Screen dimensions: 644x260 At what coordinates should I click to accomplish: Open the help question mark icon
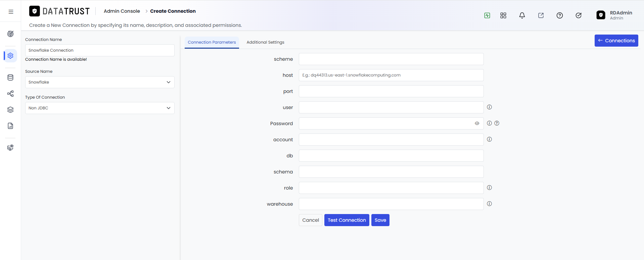pyautogui.click(x=560, y=15)
